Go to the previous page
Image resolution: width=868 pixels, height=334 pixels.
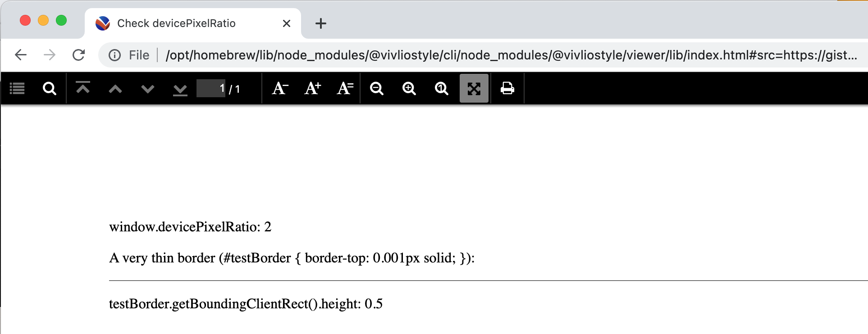pos(115,88)
